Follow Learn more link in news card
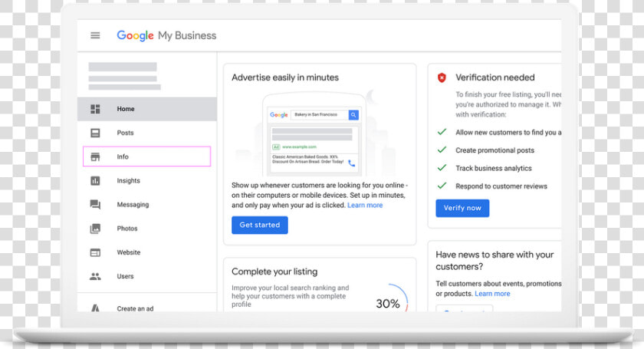Viewport: 644px width, 349px height. tap(492, 294)
